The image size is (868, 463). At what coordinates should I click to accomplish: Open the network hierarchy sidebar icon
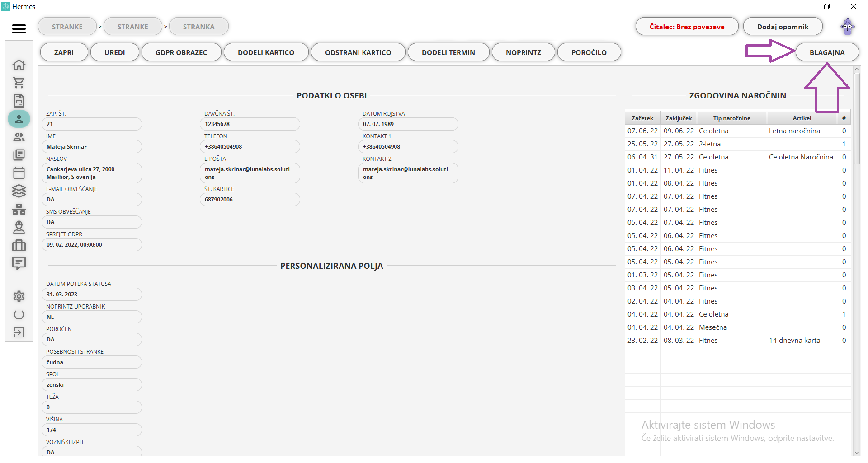(19, 209)
